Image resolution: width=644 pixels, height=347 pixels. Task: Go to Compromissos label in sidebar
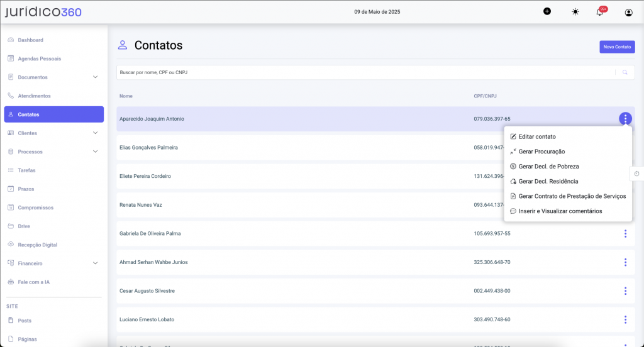point(36,207)
